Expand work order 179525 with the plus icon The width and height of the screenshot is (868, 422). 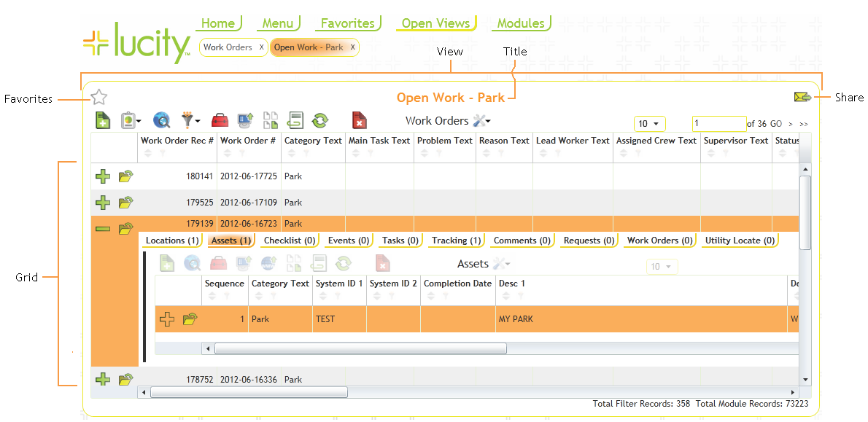coord(103,203)
